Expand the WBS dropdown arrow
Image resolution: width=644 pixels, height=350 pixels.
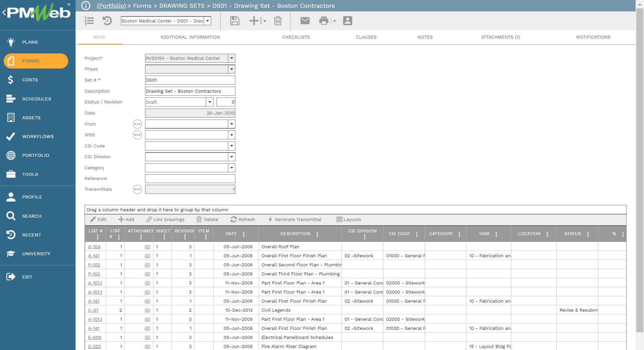click(232, 135)
